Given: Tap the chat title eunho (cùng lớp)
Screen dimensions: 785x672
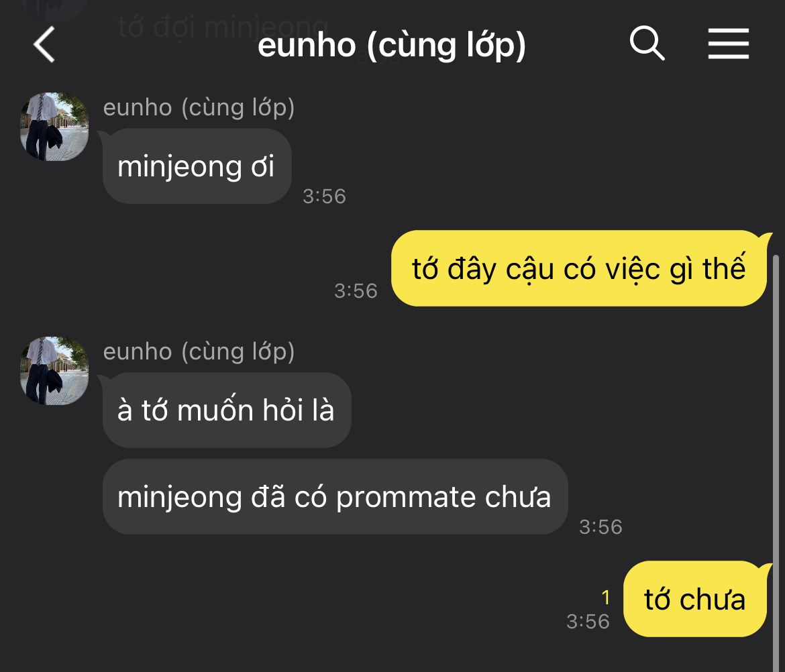Looking at the screenshot, I should pos(392,45).
